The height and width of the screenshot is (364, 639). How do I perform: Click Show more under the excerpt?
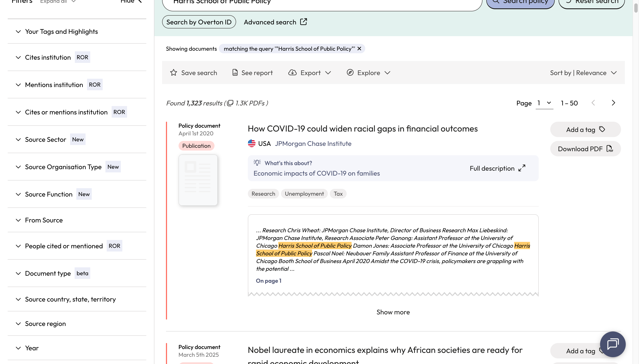393,312
